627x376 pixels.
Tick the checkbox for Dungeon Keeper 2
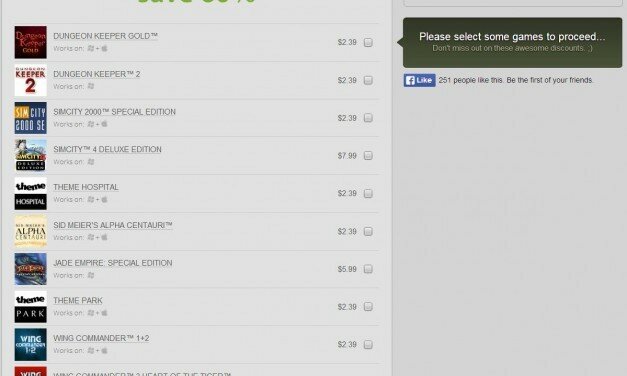(x=368, y=80)
